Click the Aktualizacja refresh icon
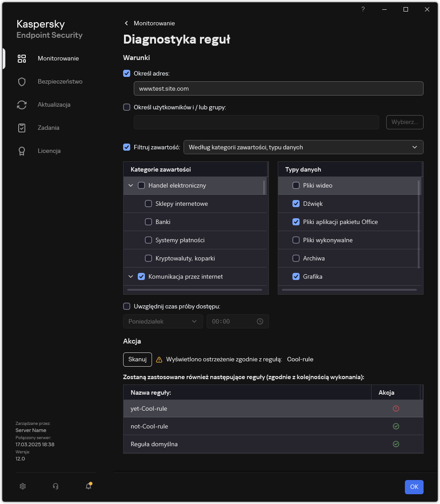Viewport: 440px width, 504px height. point(22,105)
